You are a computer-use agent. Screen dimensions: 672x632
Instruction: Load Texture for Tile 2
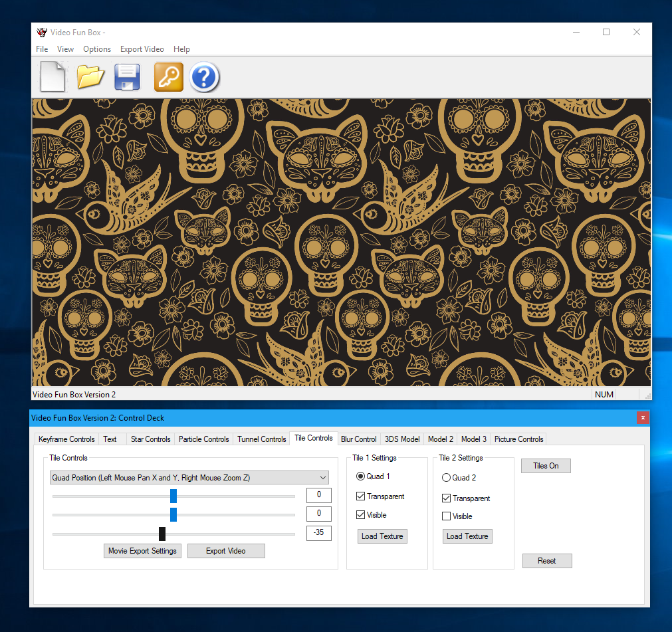point(467,536)
